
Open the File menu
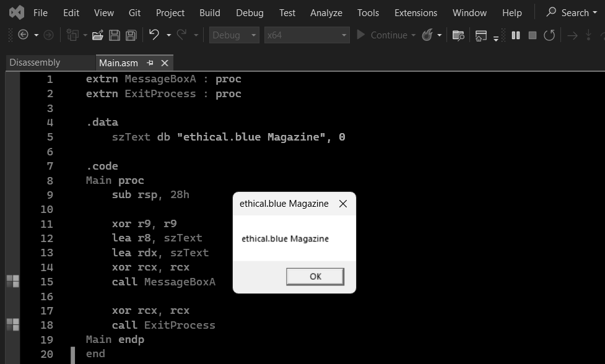(40, 13)
